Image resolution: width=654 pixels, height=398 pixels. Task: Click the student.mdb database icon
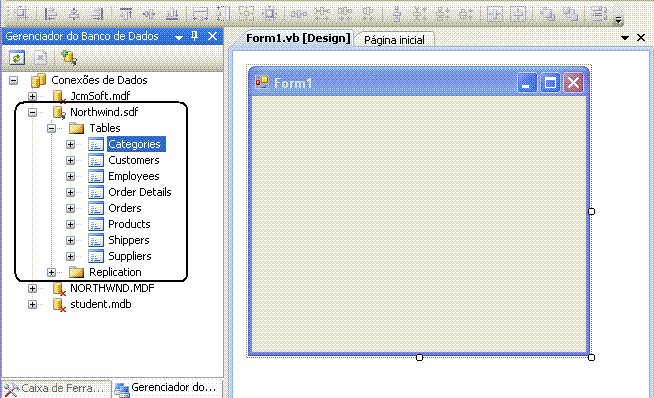(x=59, y=305)
